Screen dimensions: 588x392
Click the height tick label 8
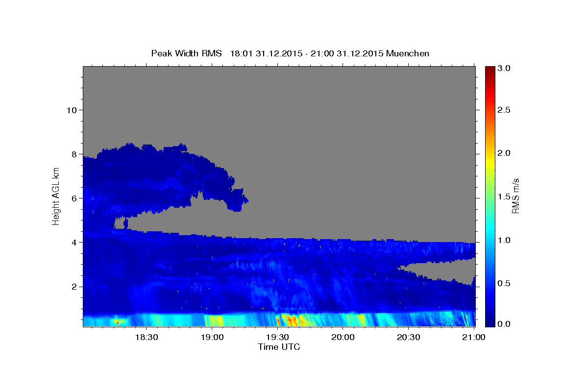click(x=73, y=154)
